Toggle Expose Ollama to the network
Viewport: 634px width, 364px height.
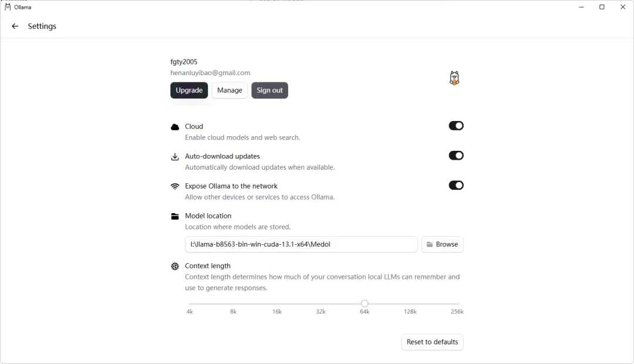pos(456,186)
